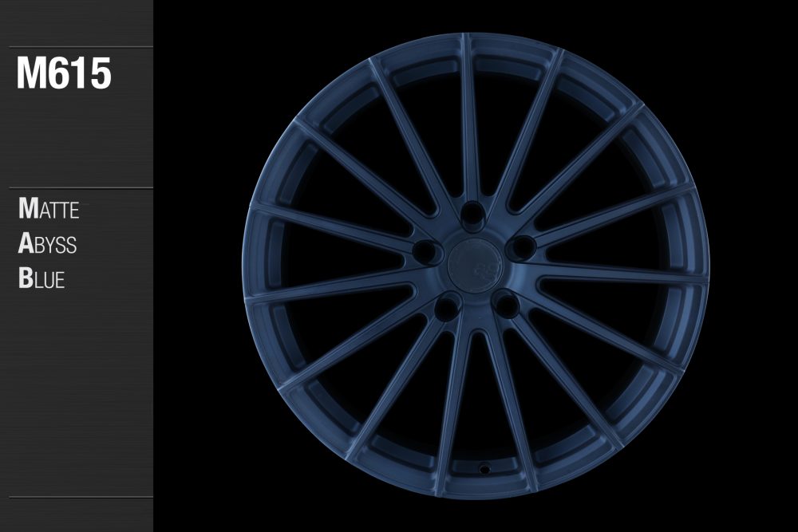Click the lower-right lug bolt hole
798x532 pixels.
[506, 301]
